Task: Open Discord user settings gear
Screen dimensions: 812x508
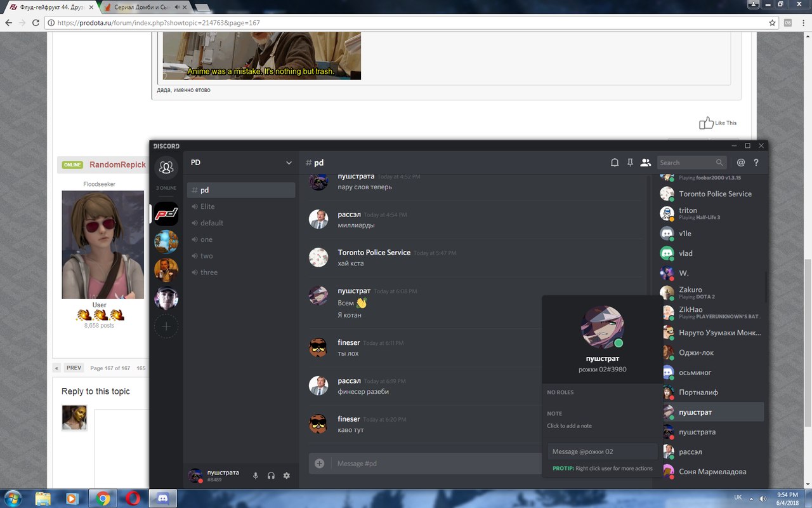Action: (287, 476)
